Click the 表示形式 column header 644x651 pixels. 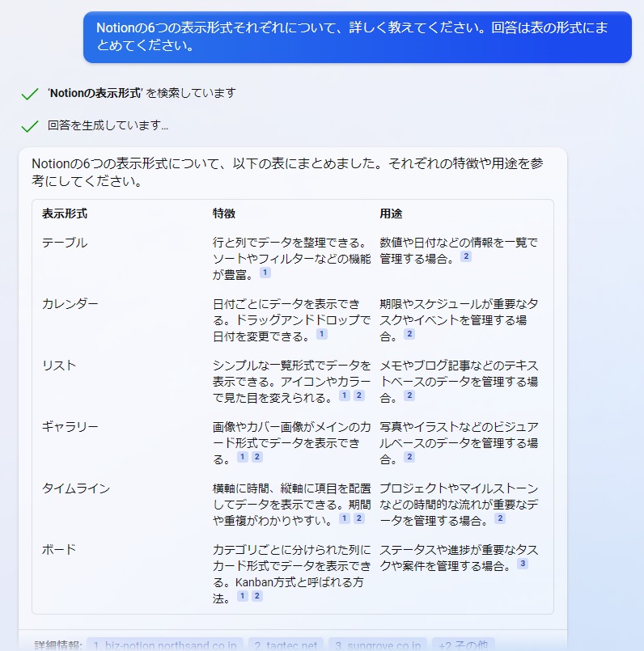tap(65, 213)
